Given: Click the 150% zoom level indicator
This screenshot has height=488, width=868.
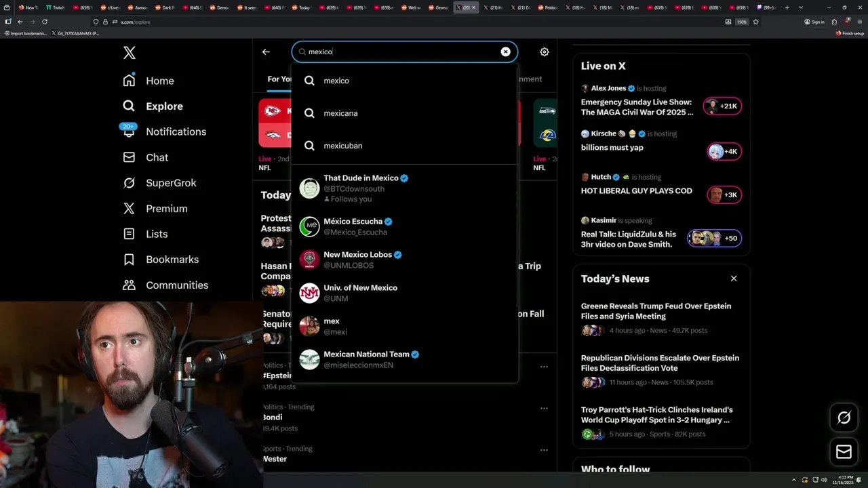Looking at the screenshot, I should (x=742, y=22).
